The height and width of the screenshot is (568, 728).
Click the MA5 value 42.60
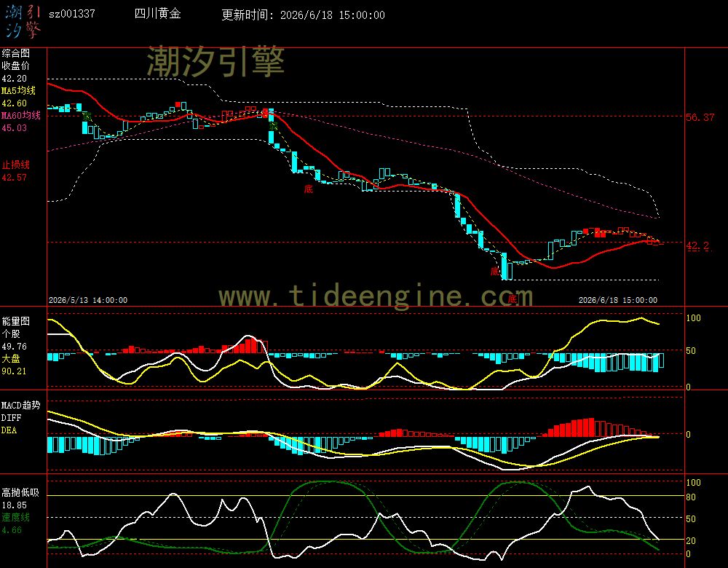tap(15, 103)
